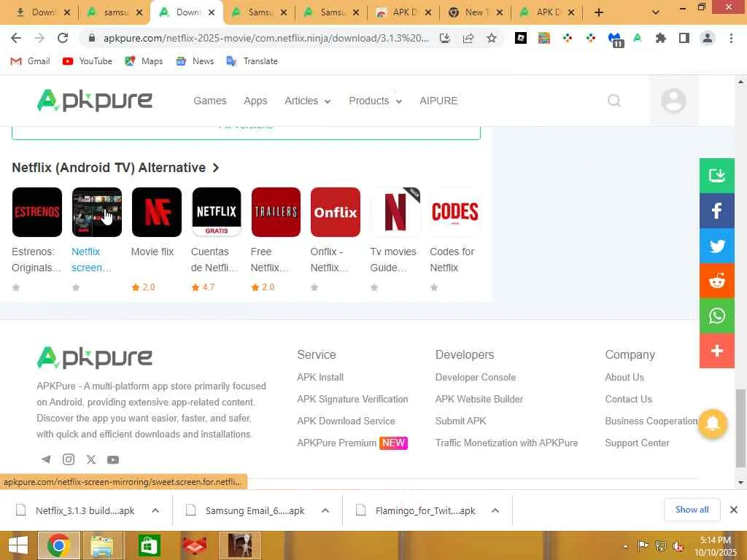
Task: Share this page from address bar
Action: coord(468,38)
